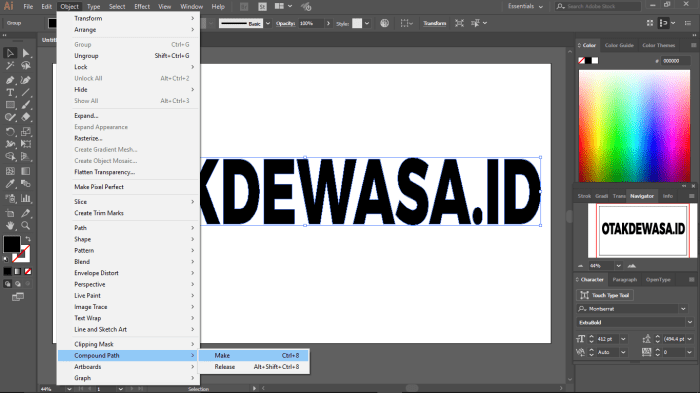
Task: Pick a color from the spectrum
Action: [x=634, y=126]
